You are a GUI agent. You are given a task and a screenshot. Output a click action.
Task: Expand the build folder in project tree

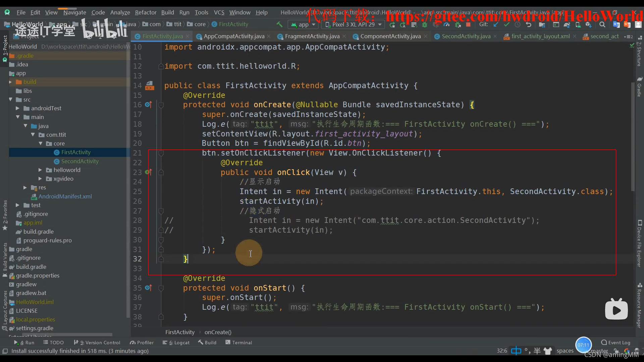click(x=10, y=82)
